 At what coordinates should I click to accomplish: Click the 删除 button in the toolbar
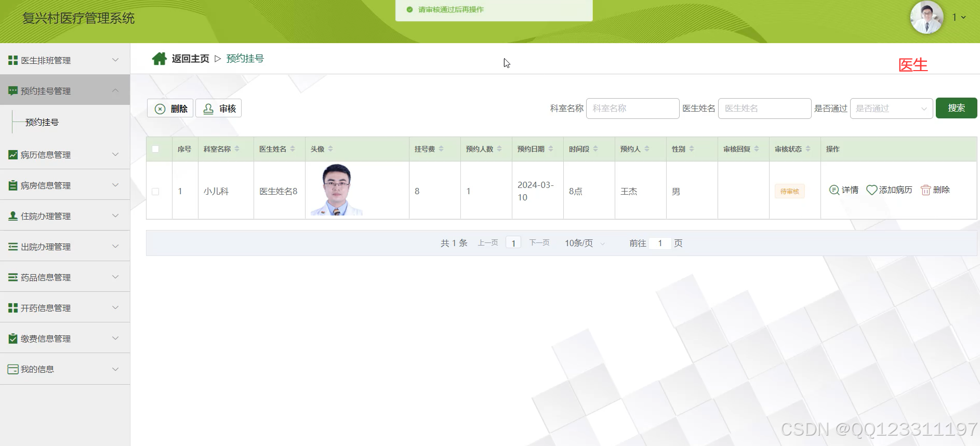coord(170,109)
